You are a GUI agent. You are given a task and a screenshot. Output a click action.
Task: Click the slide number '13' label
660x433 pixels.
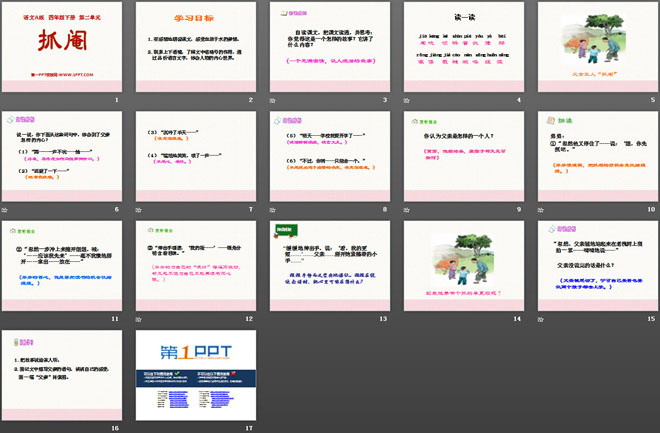click(383, 319)
